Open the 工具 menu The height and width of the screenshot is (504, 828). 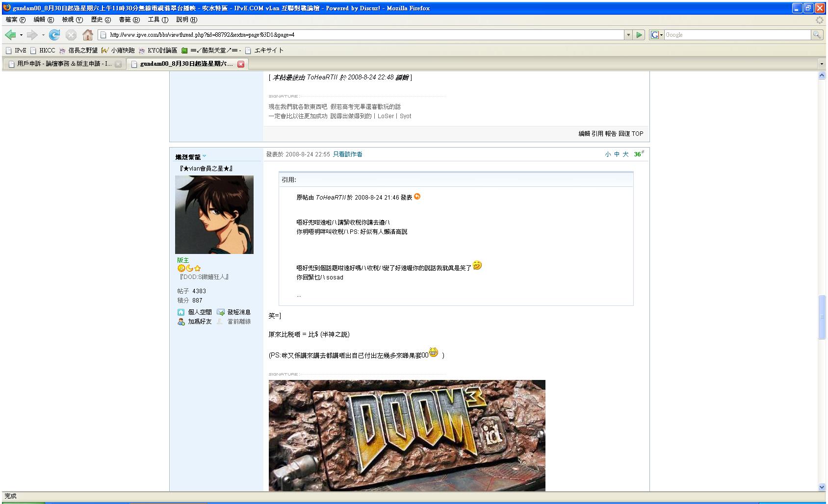pos(158,20)
